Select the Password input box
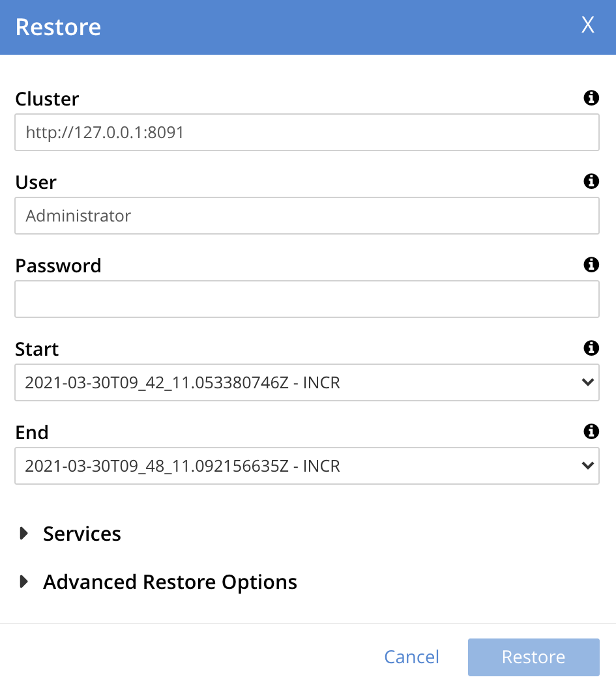 point(306,299)
